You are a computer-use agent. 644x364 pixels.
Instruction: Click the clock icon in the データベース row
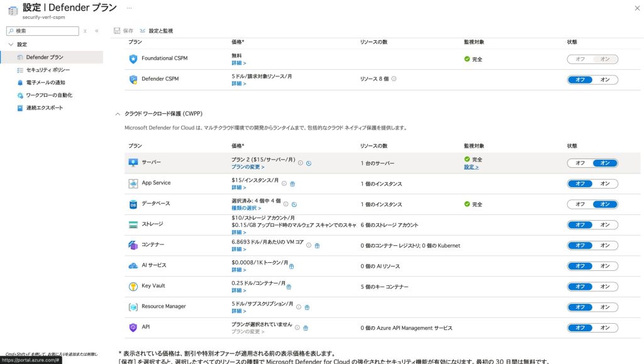point(294,204)
